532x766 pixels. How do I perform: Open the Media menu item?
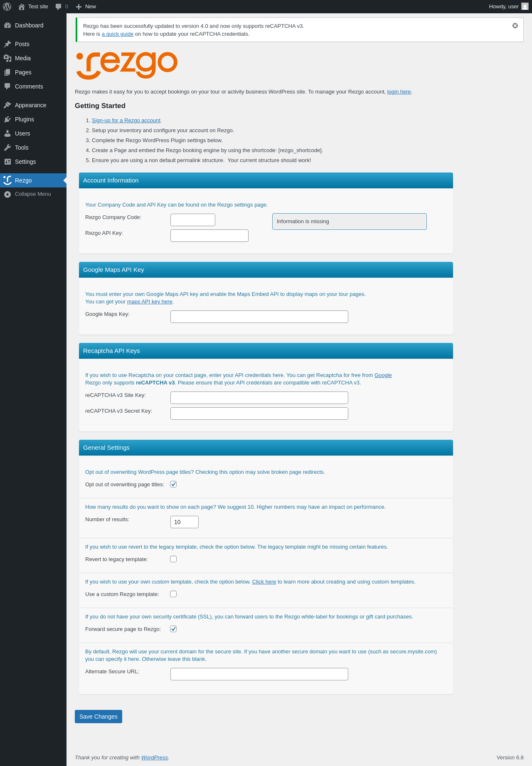pos(33,58)
